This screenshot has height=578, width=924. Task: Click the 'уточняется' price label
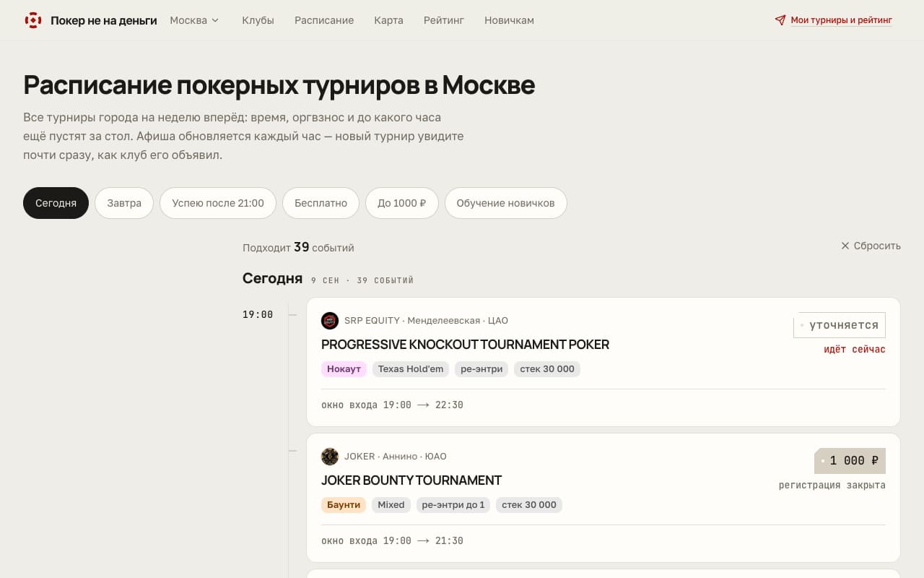(x=840, y=325)
